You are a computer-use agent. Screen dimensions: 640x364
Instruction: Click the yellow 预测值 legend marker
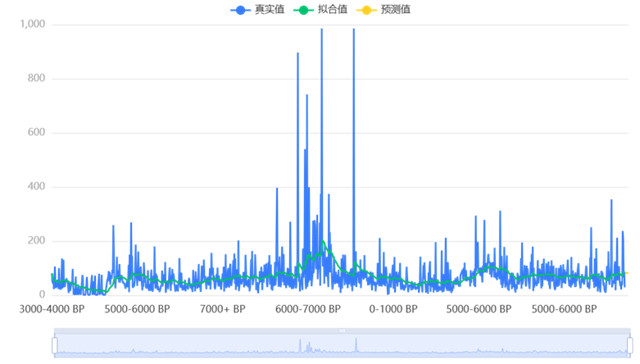click(x=366, y=10)
